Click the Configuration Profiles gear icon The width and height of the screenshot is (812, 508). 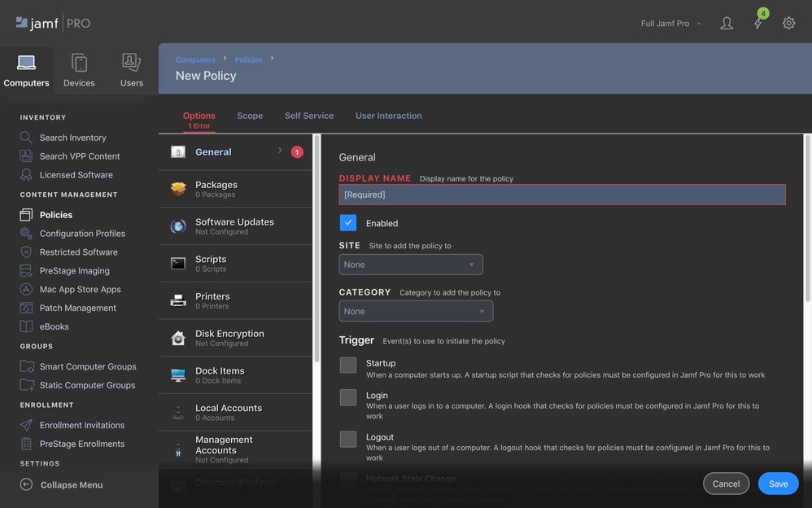click(x=26, y=234)
